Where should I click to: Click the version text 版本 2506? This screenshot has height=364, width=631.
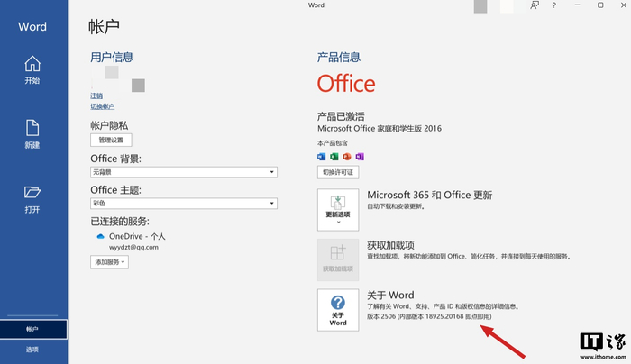click(x=429, y=316)
